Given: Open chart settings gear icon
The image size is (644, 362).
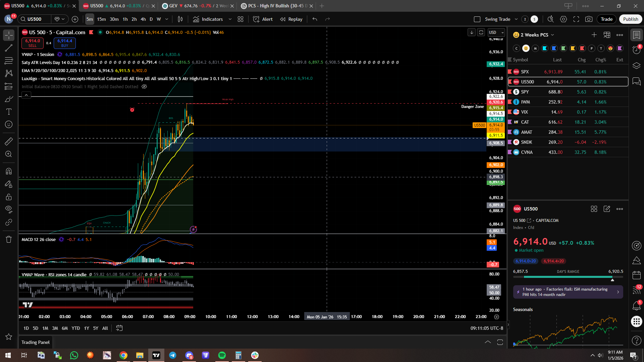Looking at the screenshot, I should tap(563, 19).
